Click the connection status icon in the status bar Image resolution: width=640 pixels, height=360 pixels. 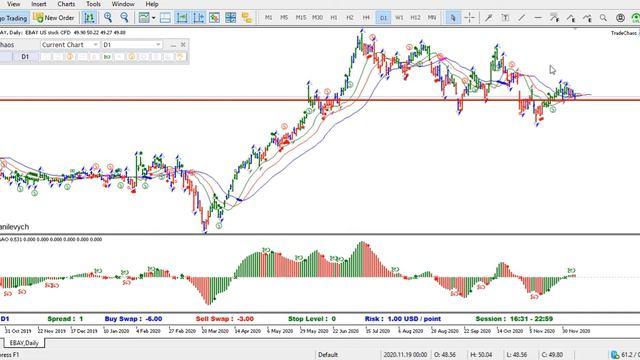(x=615, y=355)
